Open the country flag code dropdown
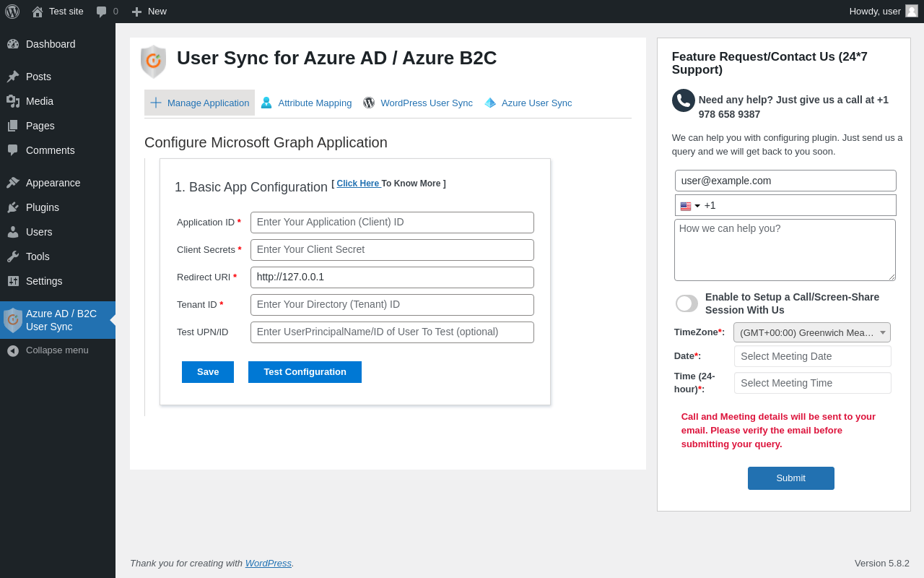Screen dimensions: 924x578 coord(690,206)
